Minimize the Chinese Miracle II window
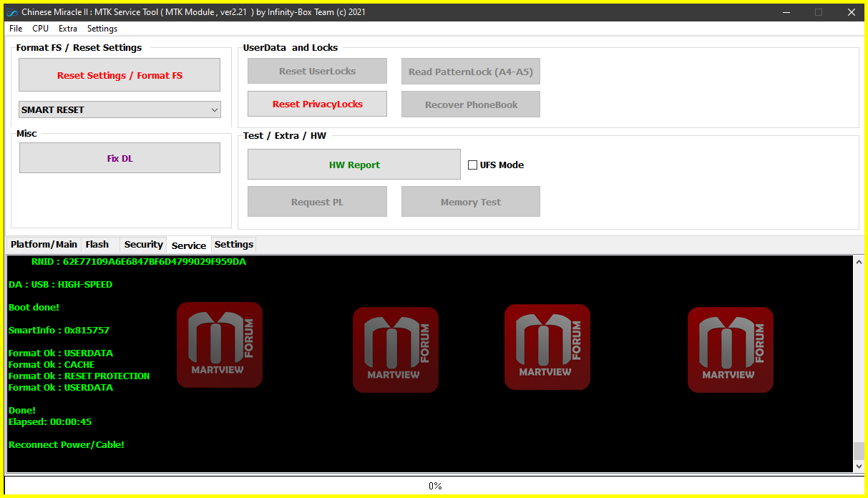This screenshot has width=868, height=498. click(786, 12)
